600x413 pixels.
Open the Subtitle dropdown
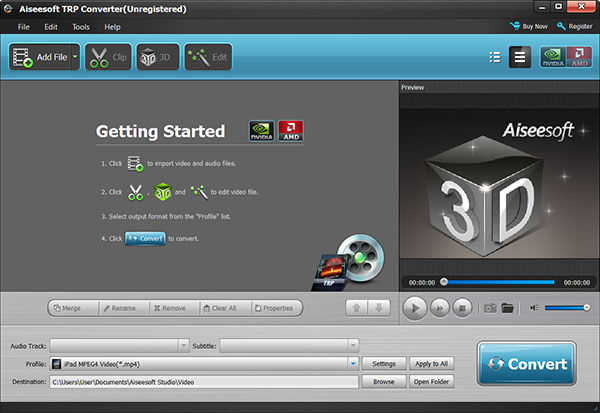289,346
